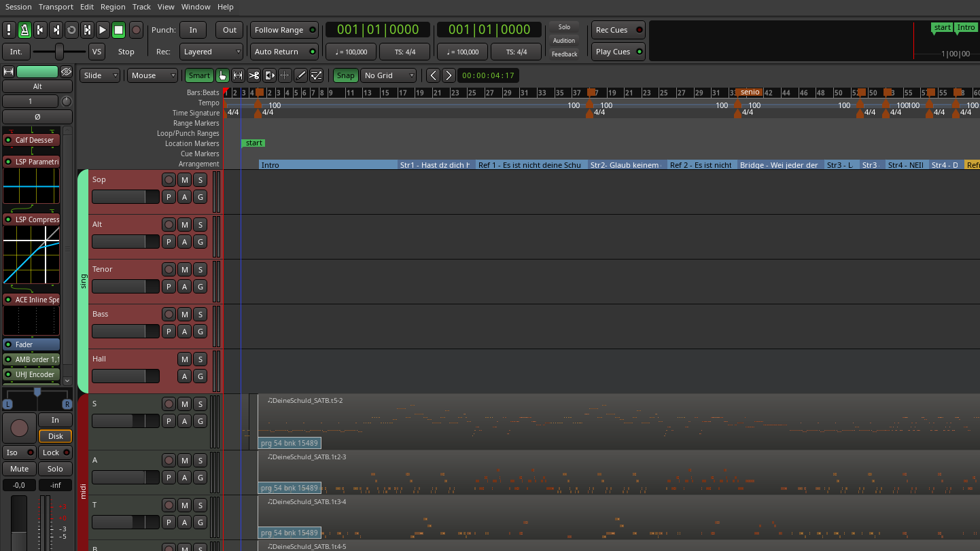
Task: Activate loop playback icon
Action: (71, 30)
